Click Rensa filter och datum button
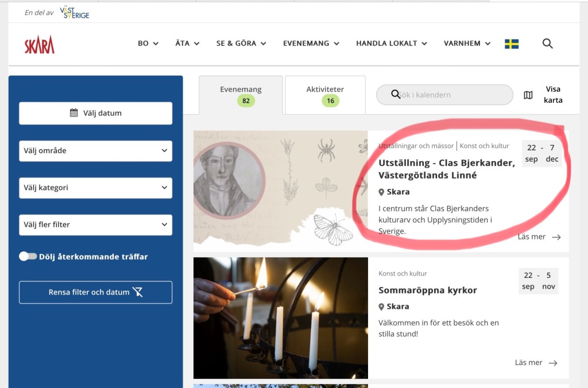Image resolution: width=588 pixels, height=388 pixels. 95,292
